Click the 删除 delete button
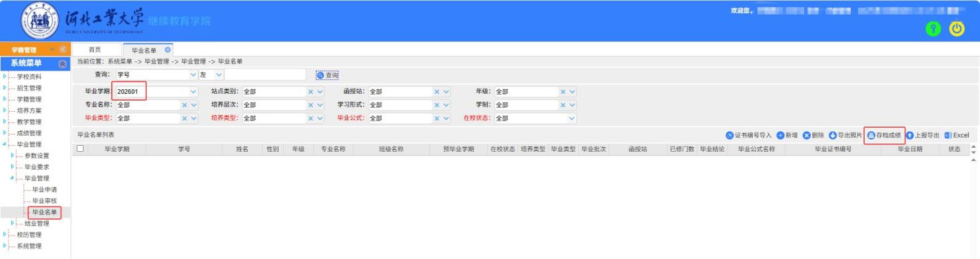This screenshot has width=980, height=259. [x=813, y=135]
